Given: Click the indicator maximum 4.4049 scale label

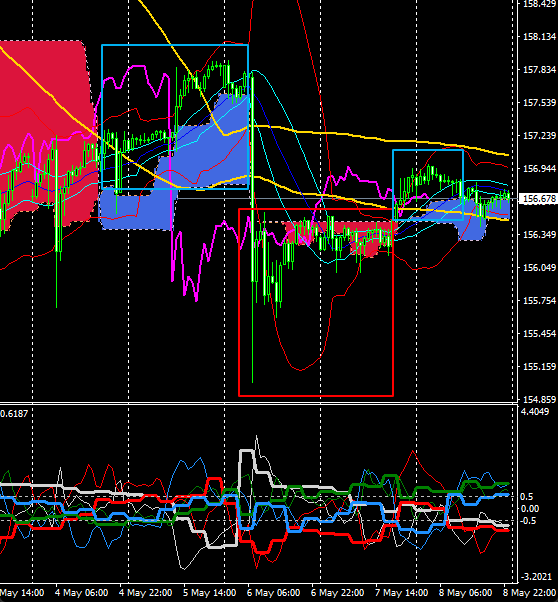Looking at the screenshot, I should pyautogui.click(x=535, y=412).
